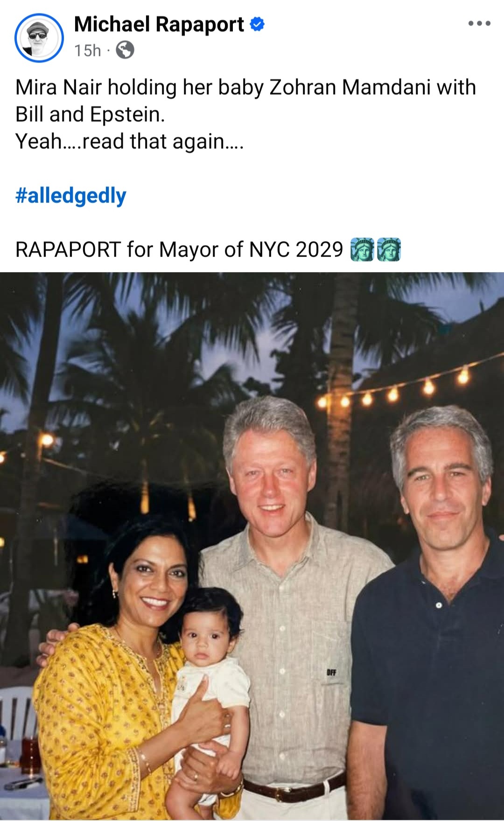The image size is (504, 821).
Task: Open the #alledgedly hashtag
Action: 71,196
